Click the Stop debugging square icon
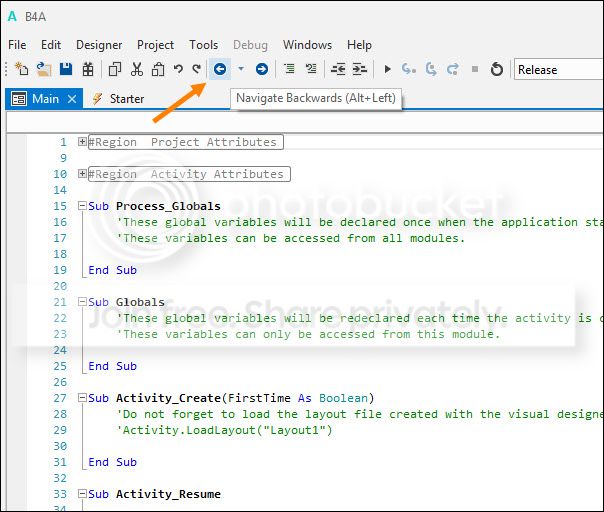Viewport: 604px width, 512px height. (475, 69)
